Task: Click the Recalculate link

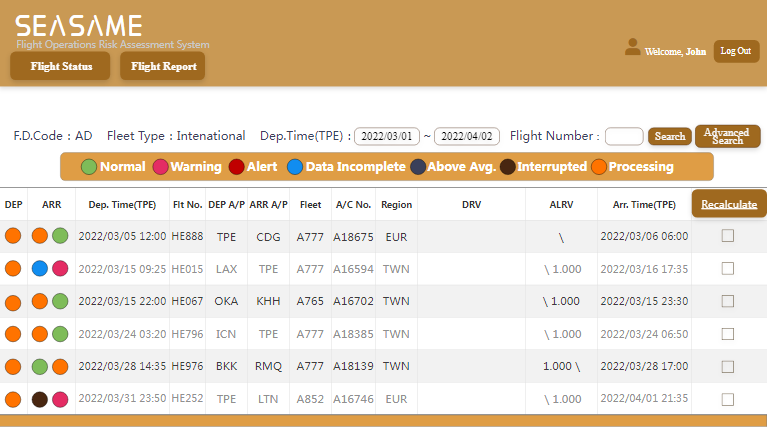Action: point(729,204)
